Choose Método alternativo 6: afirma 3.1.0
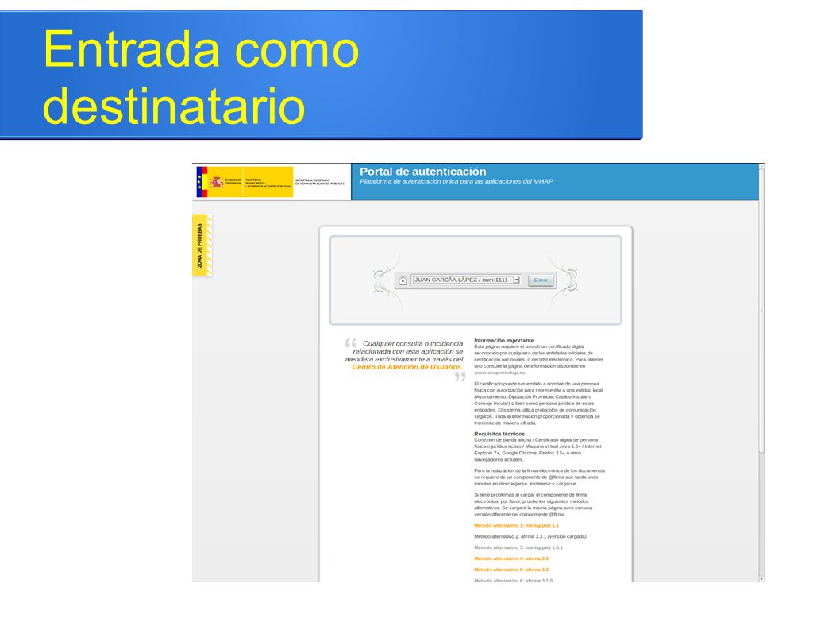The height and width of the screenshot is (630, 840). point(513,580)
